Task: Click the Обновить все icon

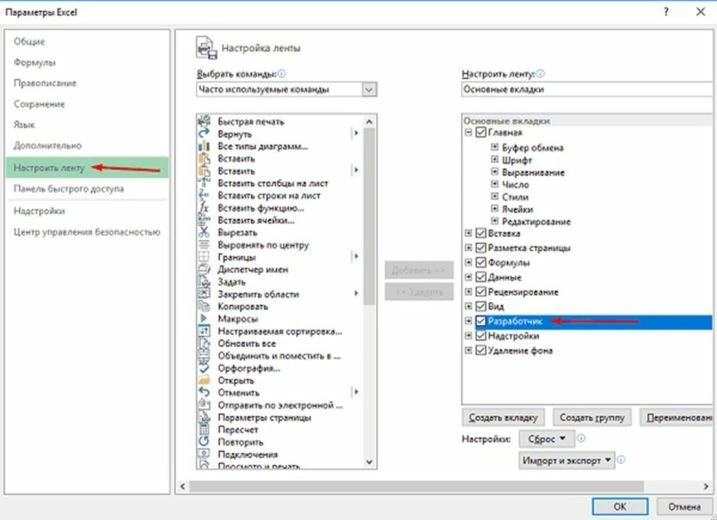Action: [x=204, y=343]
